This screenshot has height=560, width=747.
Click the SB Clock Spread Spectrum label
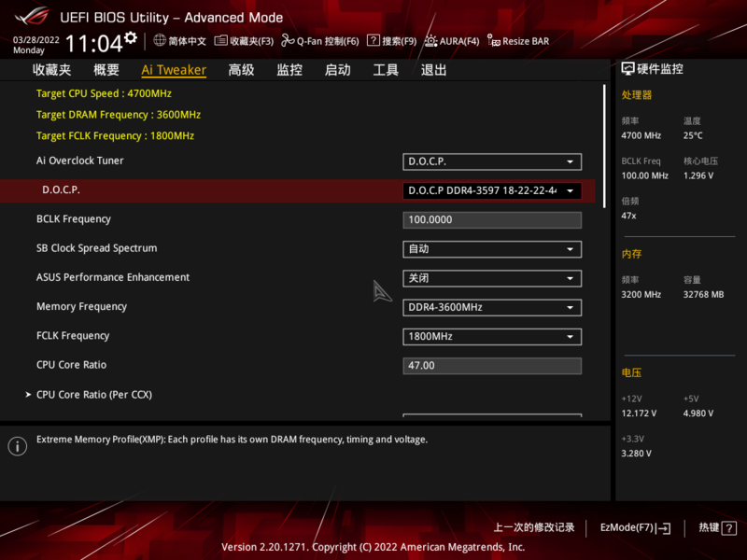pos(97,248)
